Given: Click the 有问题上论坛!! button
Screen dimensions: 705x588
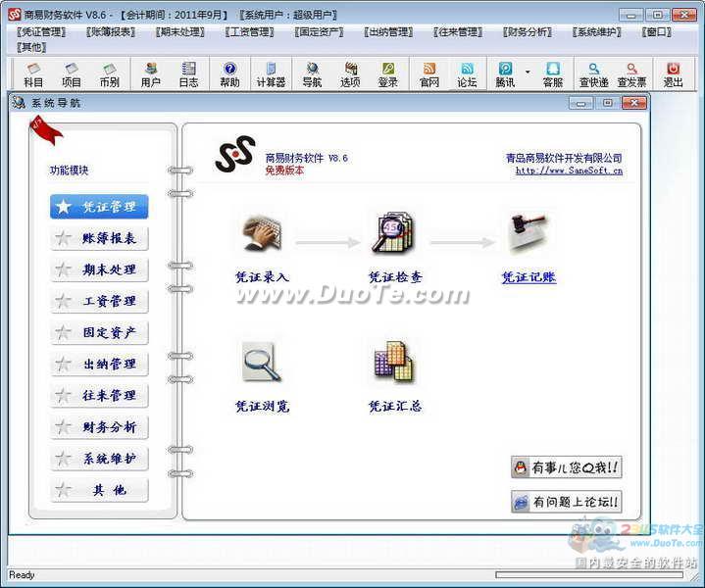Looking at the screenshot, I should (567, 502).
